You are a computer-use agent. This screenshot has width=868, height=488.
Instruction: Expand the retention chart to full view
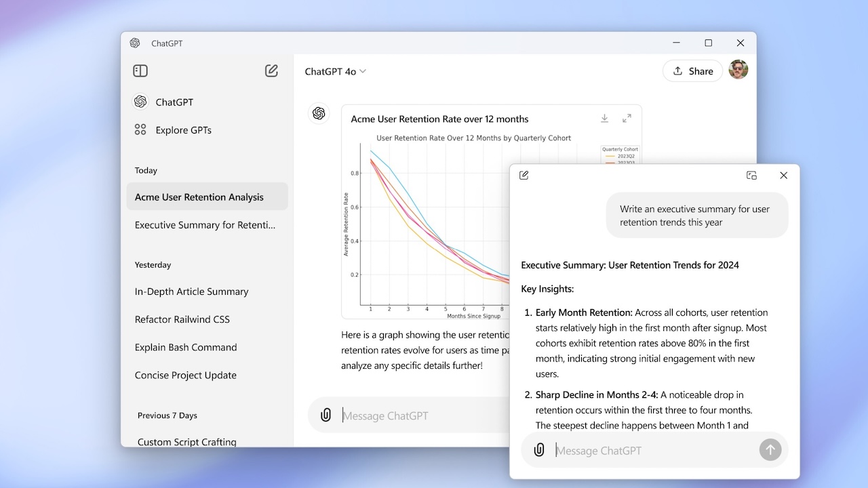point(627,119)
